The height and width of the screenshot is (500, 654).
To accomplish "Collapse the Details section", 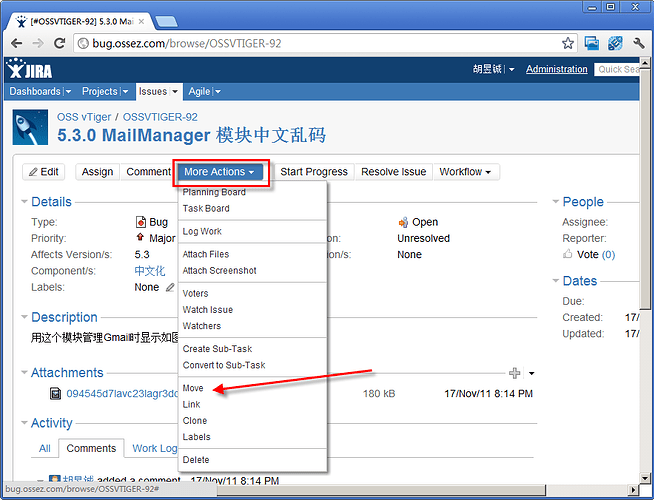I will click(24, 202).
